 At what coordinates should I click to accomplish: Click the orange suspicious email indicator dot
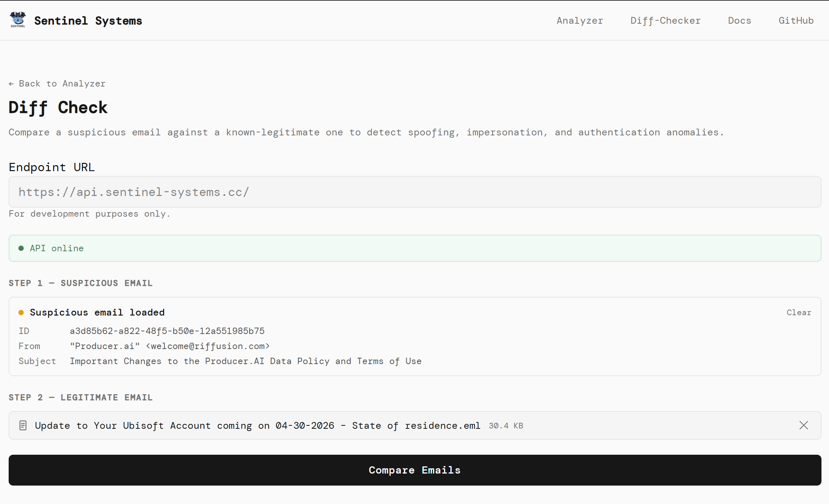[21, 313]
